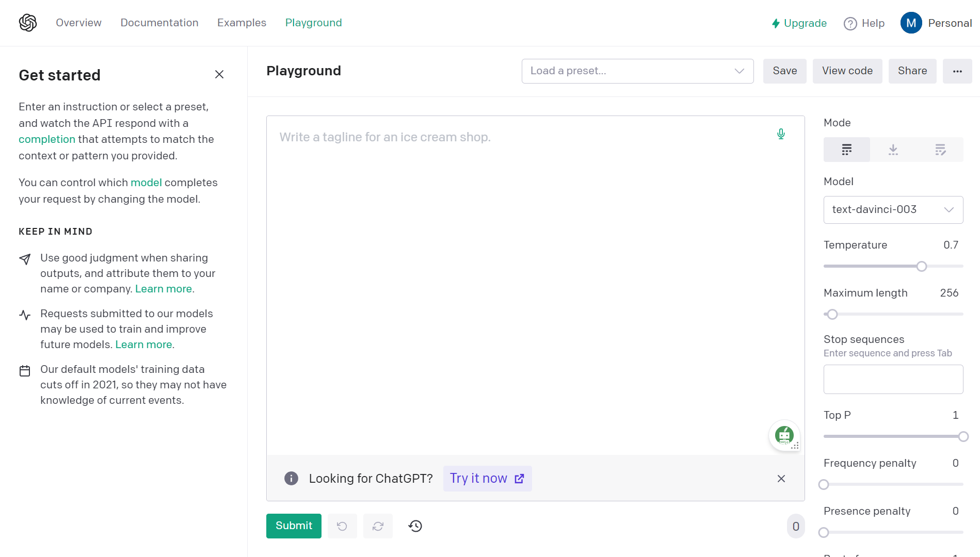Click the OpenAI logo
The height and width of the screenshot is (557, 980).
[28, 22]
